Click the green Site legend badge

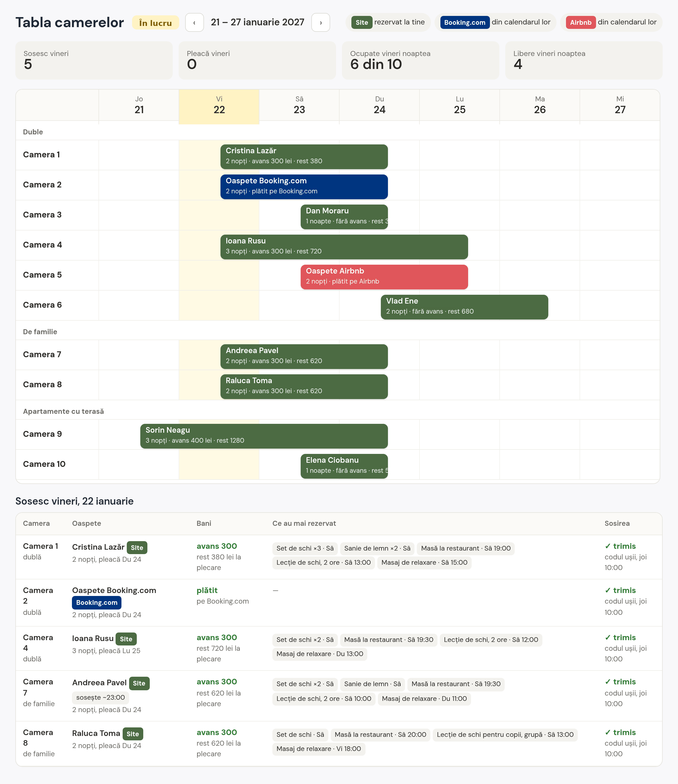point(362,22)
